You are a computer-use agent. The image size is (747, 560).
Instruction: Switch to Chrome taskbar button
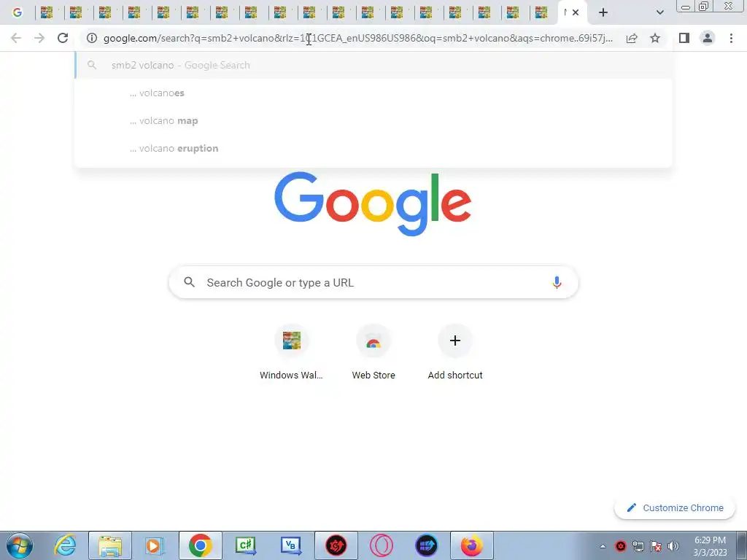[200, 545]
